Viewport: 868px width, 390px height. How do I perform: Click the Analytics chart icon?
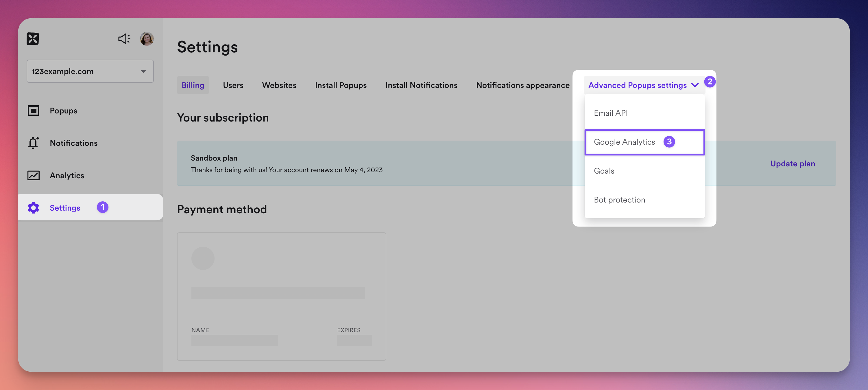33,175
